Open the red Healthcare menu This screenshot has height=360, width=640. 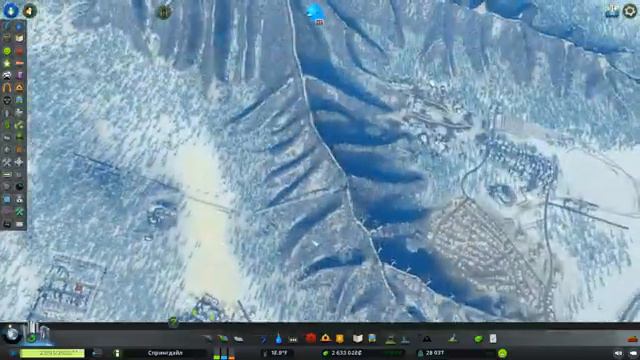pos(311,338)
